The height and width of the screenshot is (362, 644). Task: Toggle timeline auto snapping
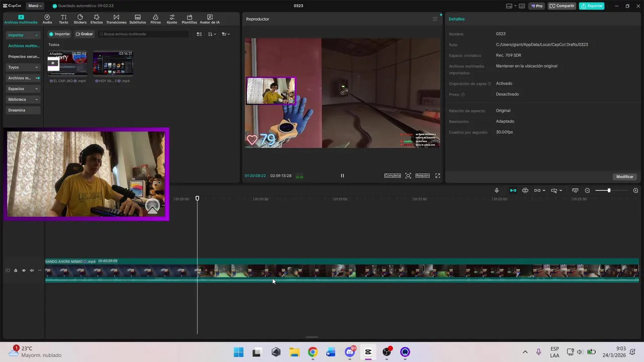[525, 191]
